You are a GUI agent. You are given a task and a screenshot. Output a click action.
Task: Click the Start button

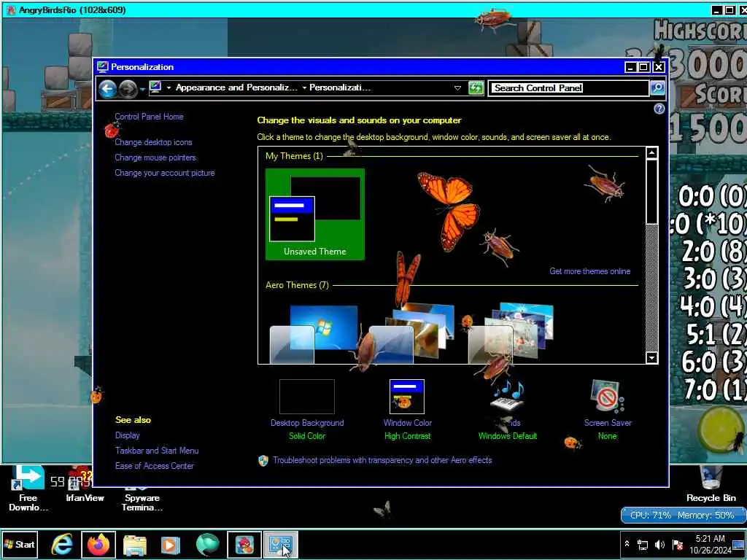point(20,544)
